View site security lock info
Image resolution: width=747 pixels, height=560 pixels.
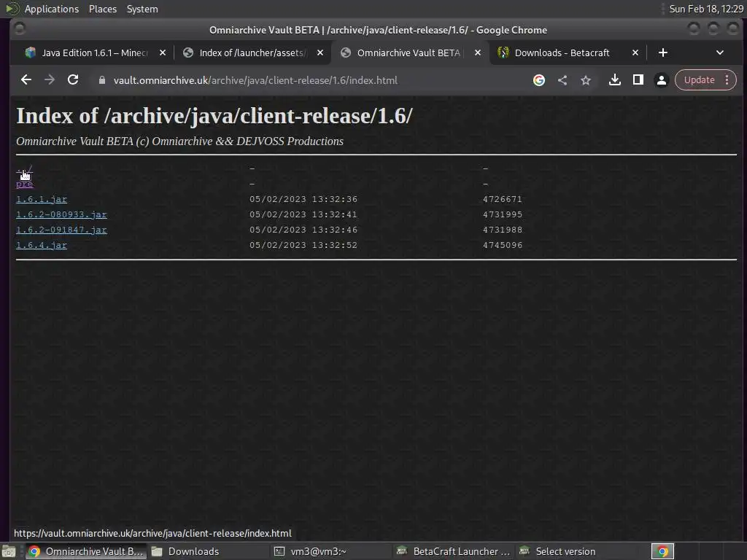[x=101, y=80]
